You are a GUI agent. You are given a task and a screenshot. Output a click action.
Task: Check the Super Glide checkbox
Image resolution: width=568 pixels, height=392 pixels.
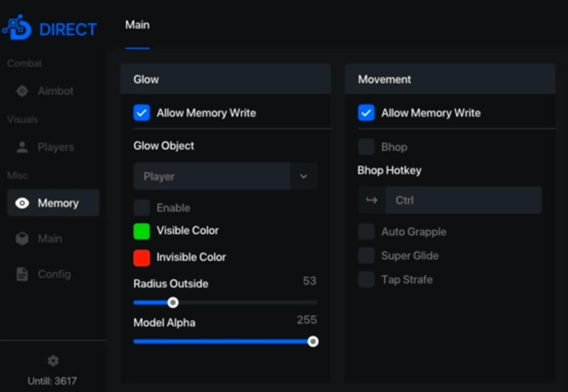366,256
